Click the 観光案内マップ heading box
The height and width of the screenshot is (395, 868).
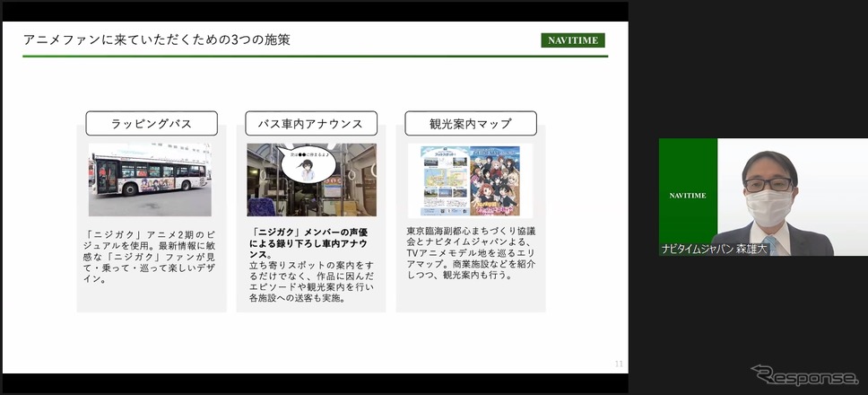471,124
